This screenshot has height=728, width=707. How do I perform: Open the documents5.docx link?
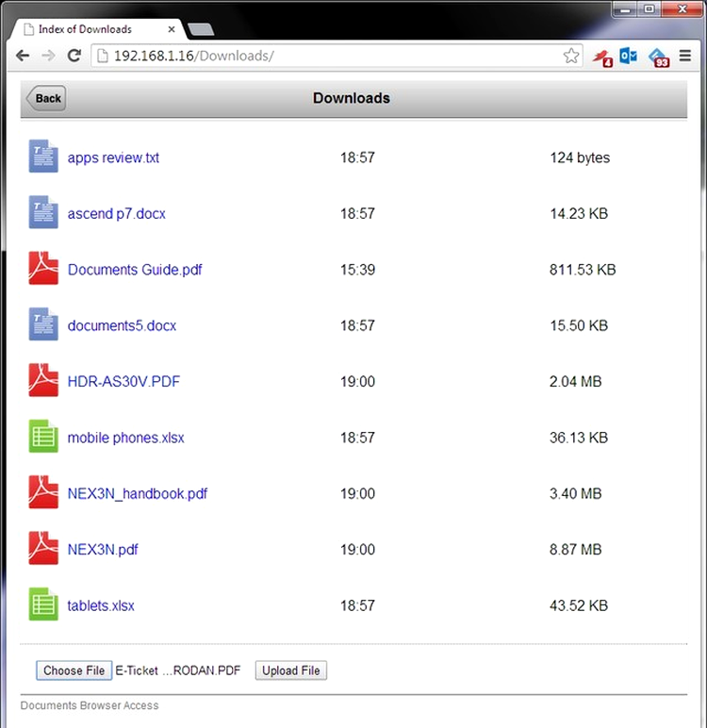pyautogui.click(x=122, y=325)
